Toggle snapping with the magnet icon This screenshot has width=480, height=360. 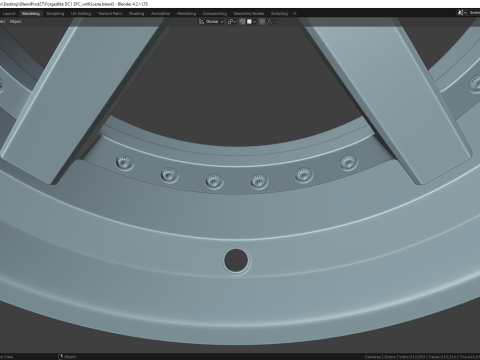point(242,22)
